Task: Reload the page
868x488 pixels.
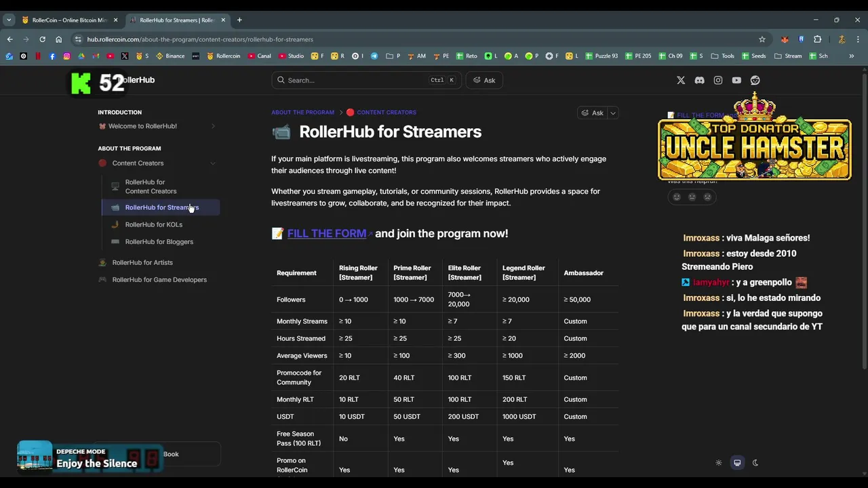Action: click(42, 39)
